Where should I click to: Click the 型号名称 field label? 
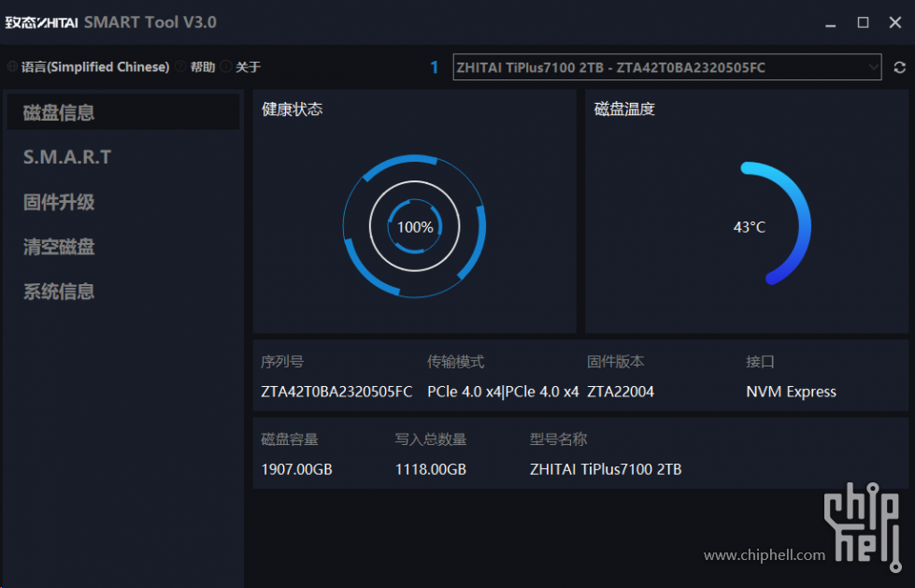(559, 439)
